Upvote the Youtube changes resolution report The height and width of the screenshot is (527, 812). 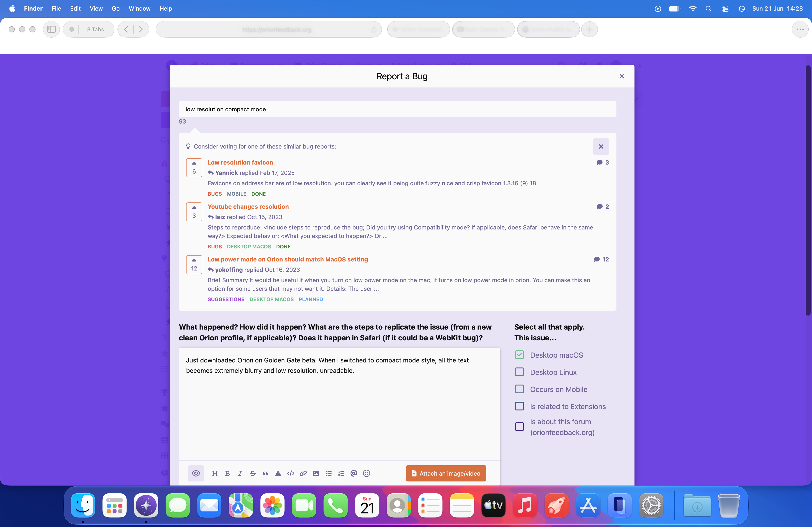(194, 212)
